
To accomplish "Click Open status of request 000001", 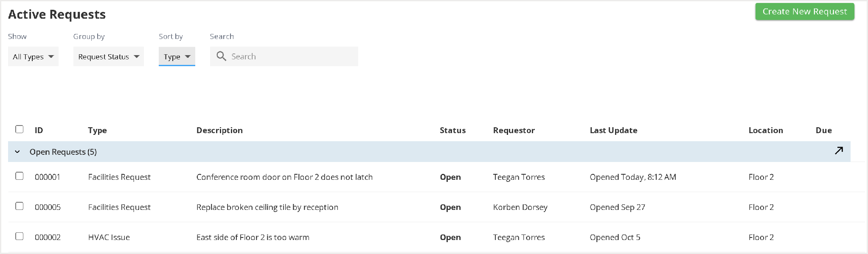I will (x=450, y=177).
